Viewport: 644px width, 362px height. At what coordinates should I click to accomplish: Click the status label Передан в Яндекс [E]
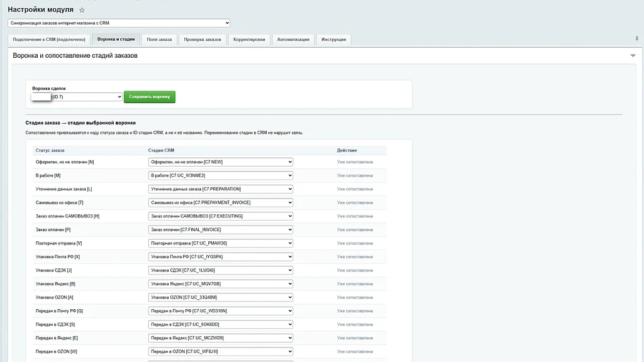point(57,338)
